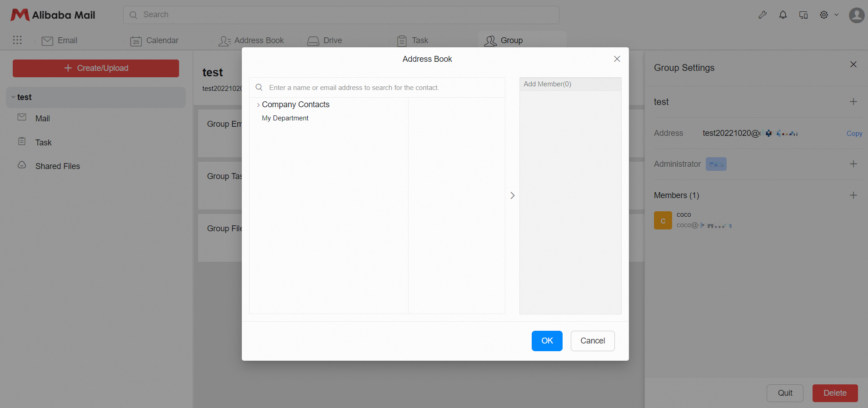The width and height of the screenshot is (868, 408).
Task: Click the Mail envelope icon in sidebar
Action: pyautogui.click(x=22, y=117)
